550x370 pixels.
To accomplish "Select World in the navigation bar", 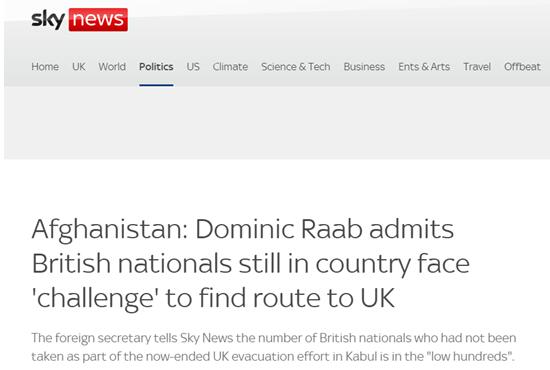I will click(x=112, y=67).
